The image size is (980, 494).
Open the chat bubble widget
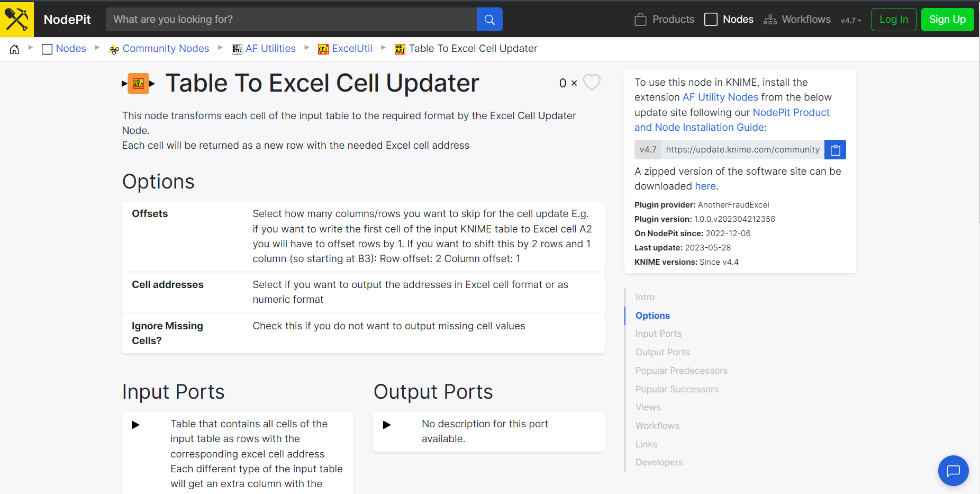(x=954, y=471)
